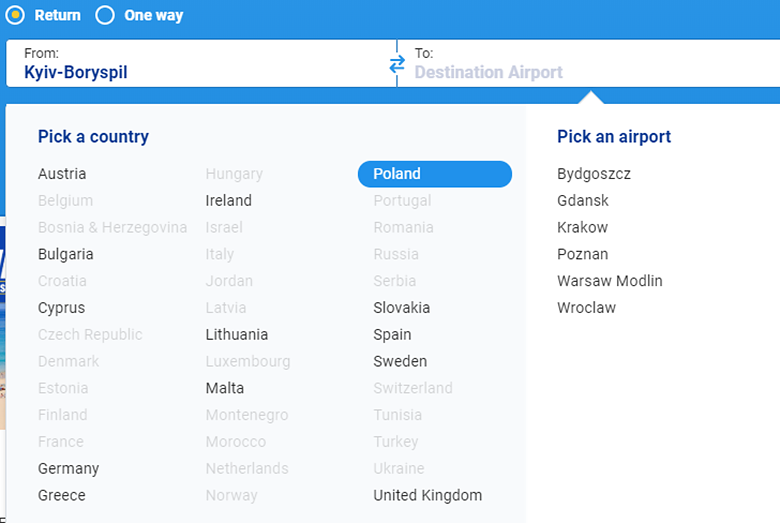
Task: Choose United Kingdom as destination country
Action: pyautogui.click(x=427, y=496)
